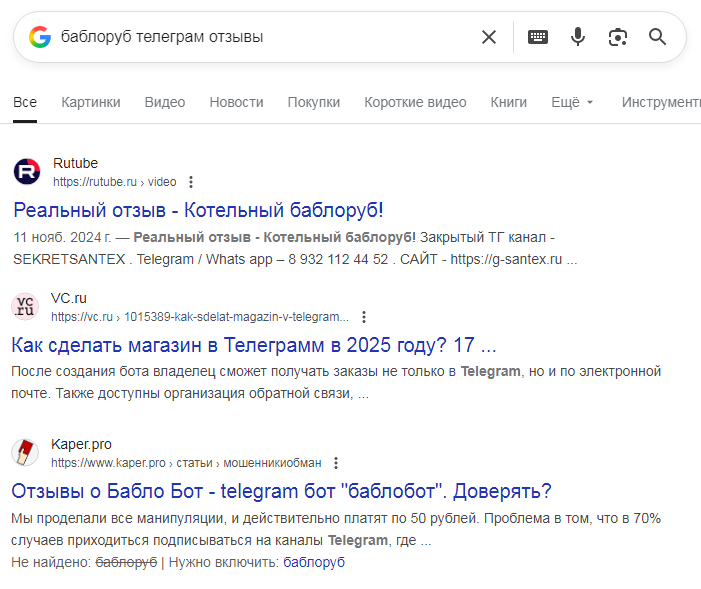
Task: Open Как сделать магазин в Телеграмм link
Action: click(254, 345)
